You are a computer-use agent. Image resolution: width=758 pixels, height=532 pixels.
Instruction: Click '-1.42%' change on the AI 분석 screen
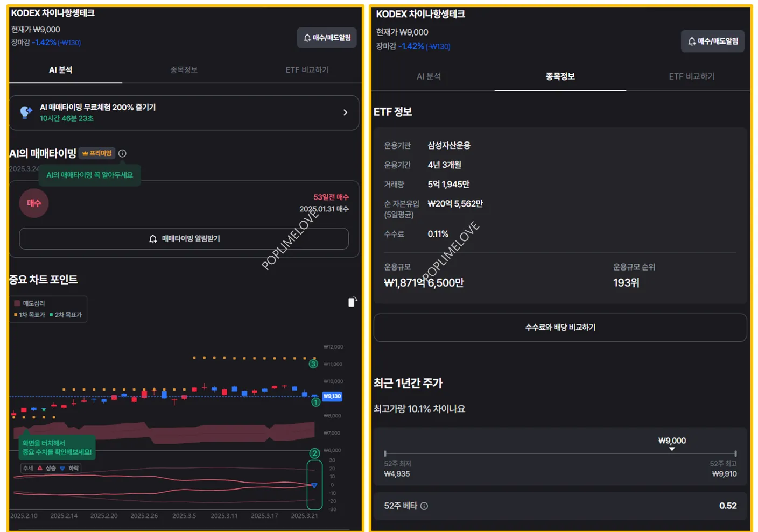pos(44,42)
